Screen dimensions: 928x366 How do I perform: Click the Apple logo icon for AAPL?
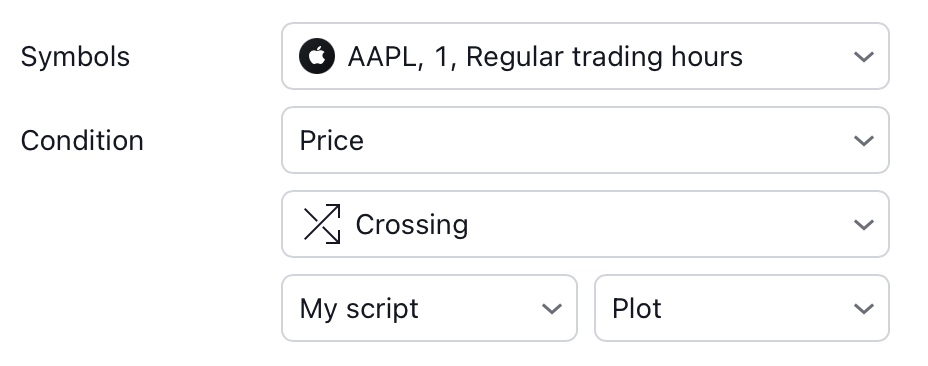click(317, 56)
